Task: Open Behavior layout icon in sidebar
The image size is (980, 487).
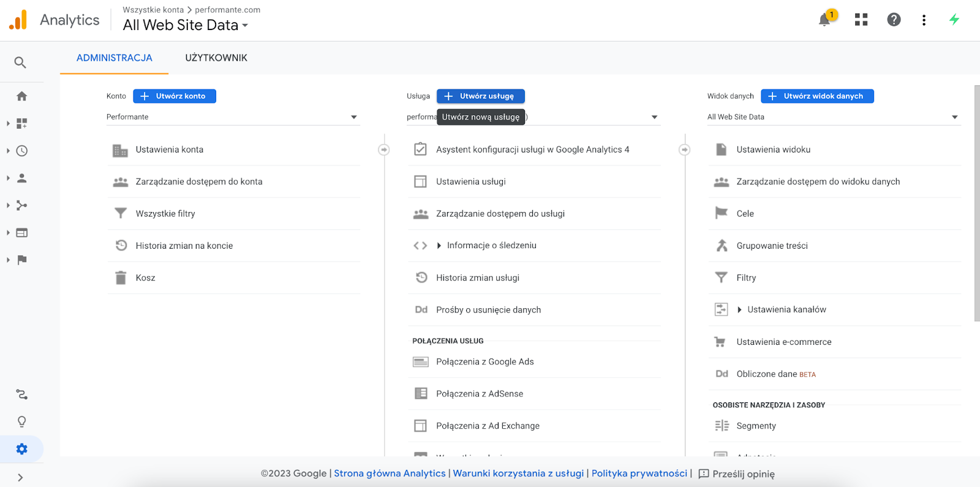Action: [x=22, y=233]
